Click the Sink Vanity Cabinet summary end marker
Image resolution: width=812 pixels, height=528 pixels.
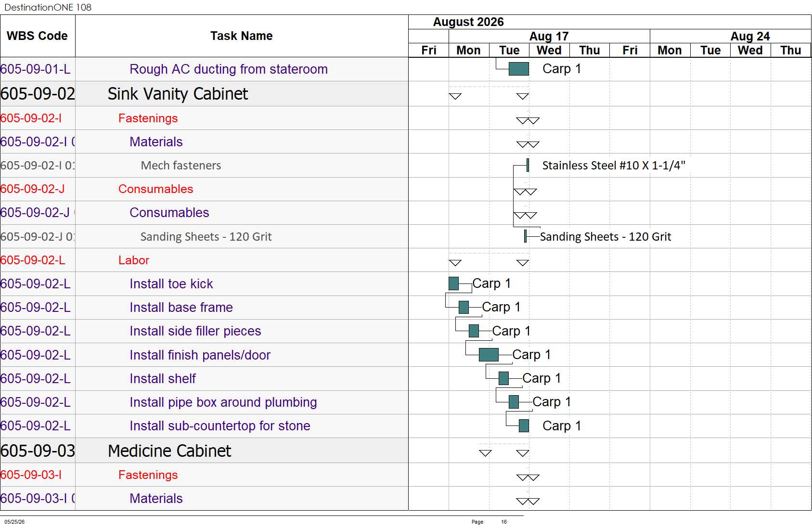pos(523,96)
